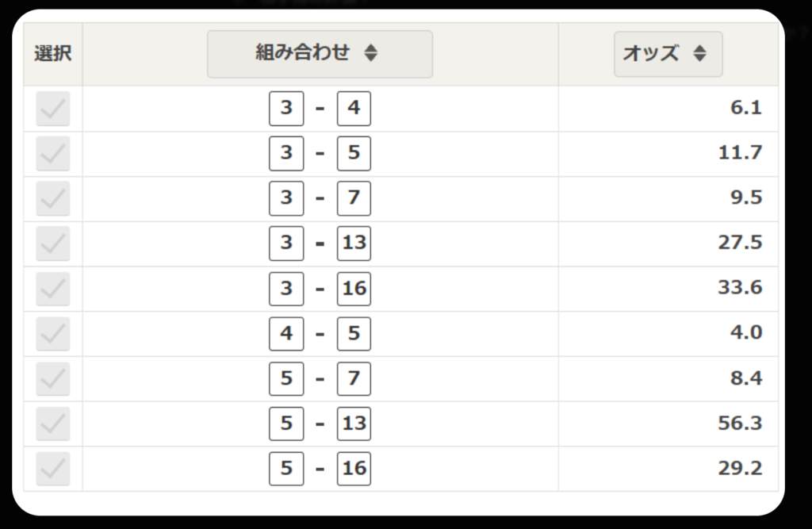Click horse number 4 in row 4-5

(x=286, y=333)
